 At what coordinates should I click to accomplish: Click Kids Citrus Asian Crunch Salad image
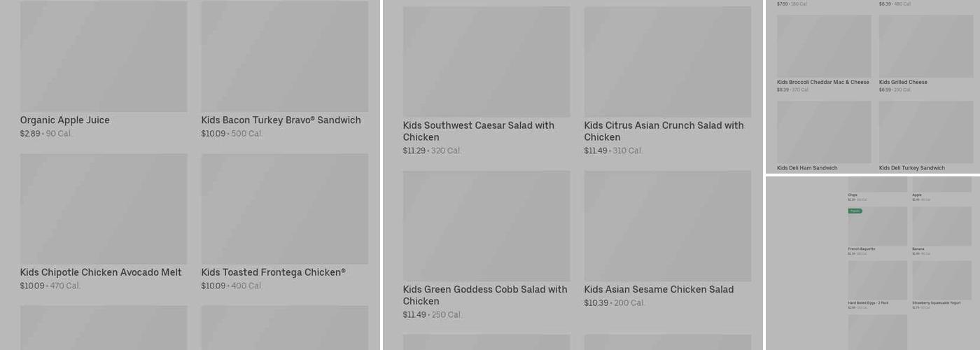(667, 62)
